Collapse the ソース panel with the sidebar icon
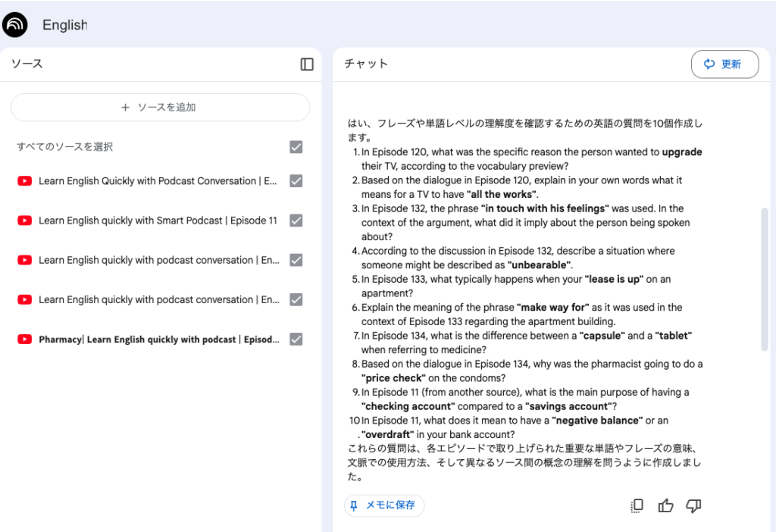 pos(307,64)
